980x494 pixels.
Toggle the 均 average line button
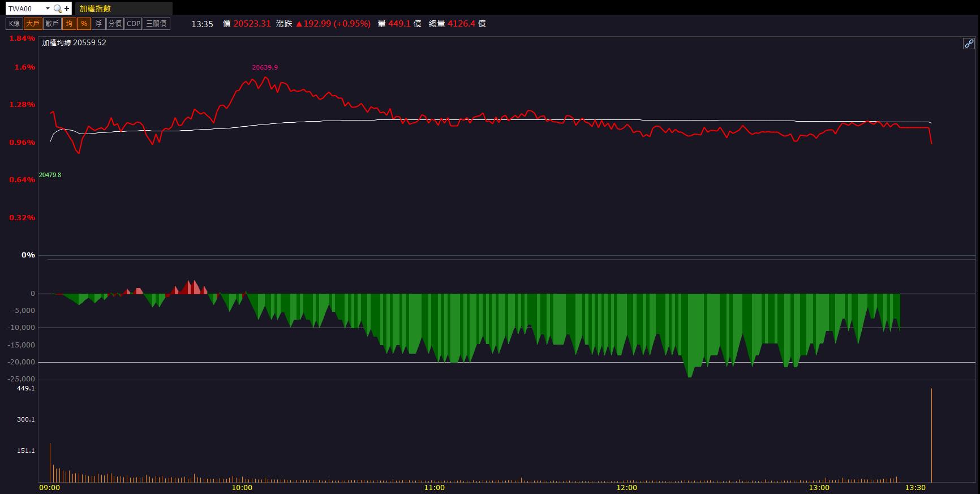[69, 24]
